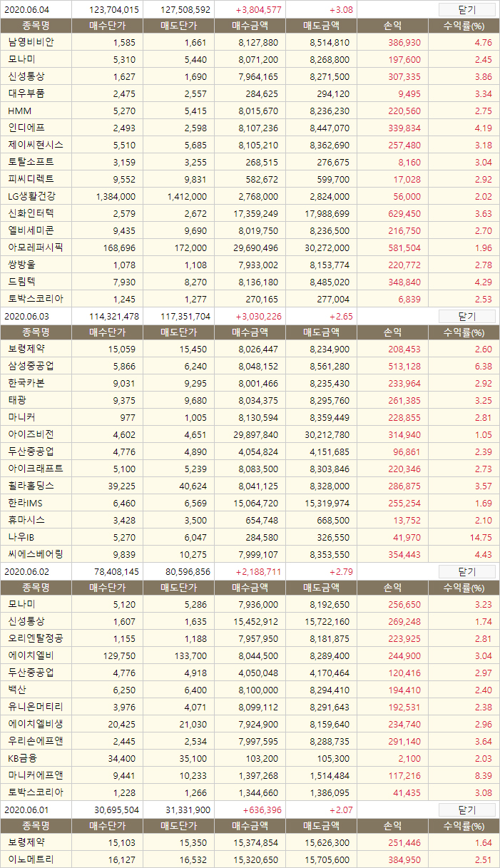Select 117,351,704 total sell amount

(186, 317)
